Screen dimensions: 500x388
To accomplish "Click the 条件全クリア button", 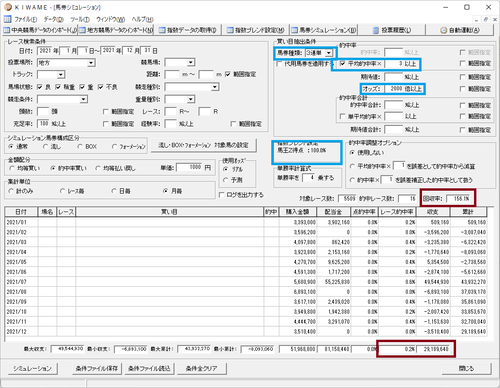I will click(202, 368).
